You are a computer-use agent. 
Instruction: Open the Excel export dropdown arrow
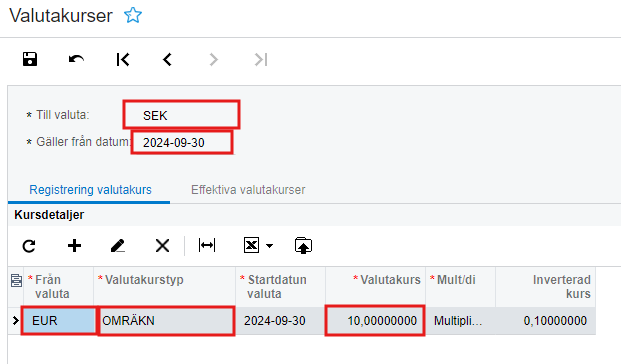(x=270, y=246)
